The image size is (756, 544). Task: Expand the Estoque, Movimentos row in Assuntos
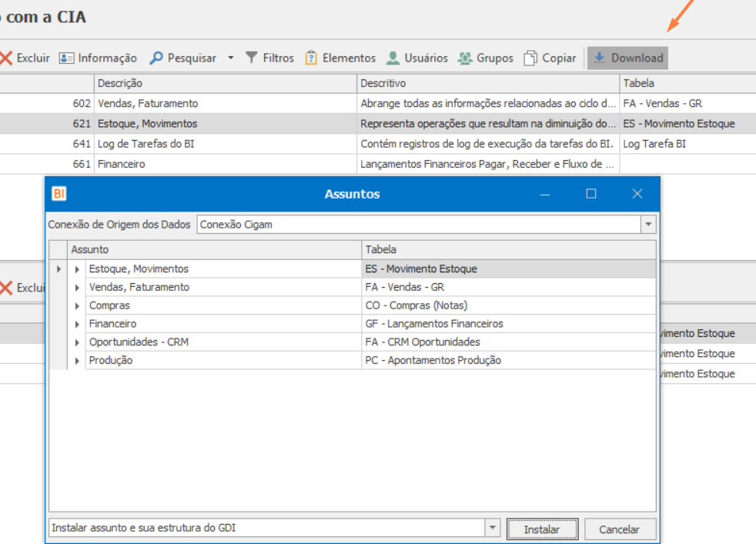pyautogui.click(x=77, y=269)
